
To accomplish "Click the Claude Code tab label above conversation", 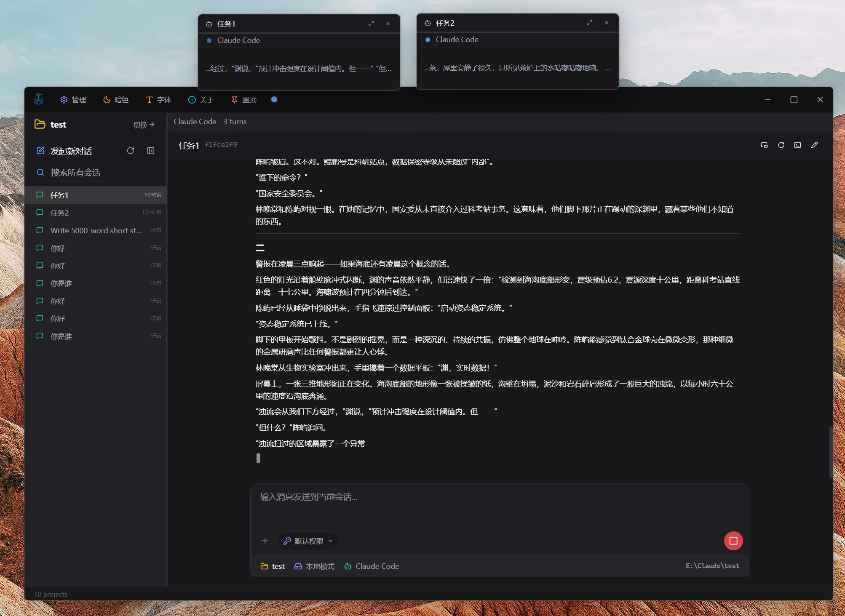I will 195,122.
